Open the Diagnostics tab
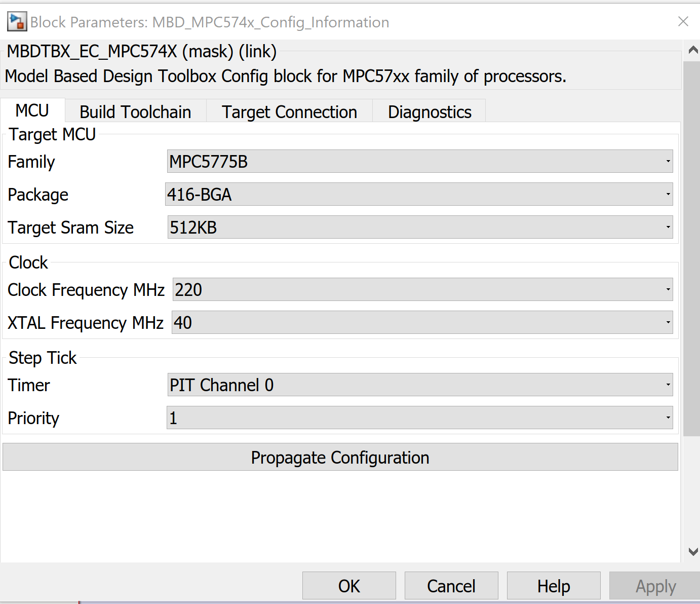 pos(429,111)
